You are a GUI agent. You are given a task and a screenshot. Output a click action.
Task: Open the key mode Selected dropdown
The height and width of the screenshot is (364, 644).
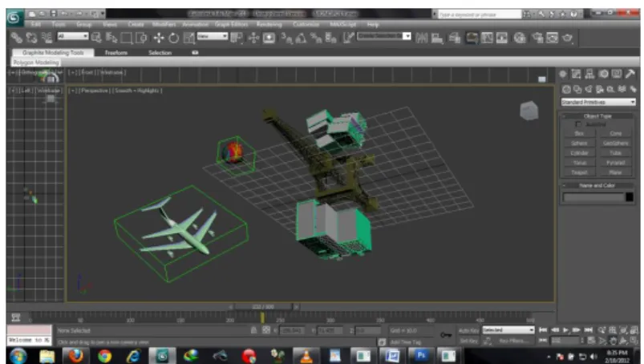pyautogui.click(x=508, y=330)
